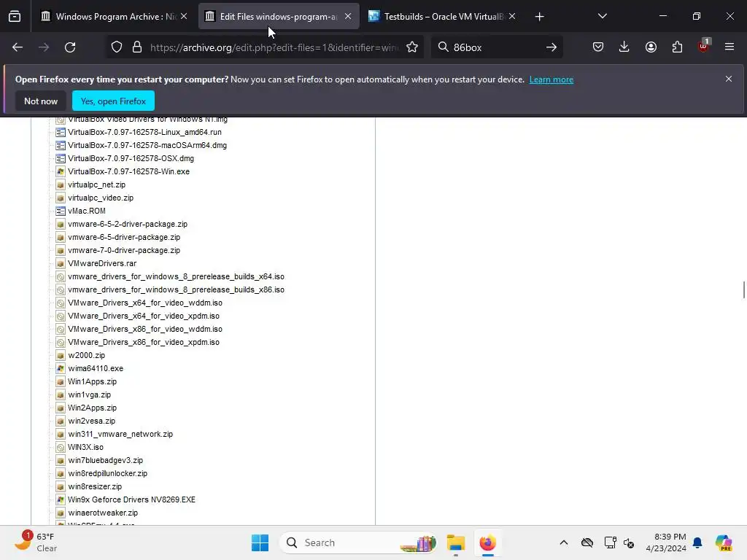Image resolution: width=747 pixels, height=560 pixels.
Task: Select VirtualBox-7.0.97-162578-macOSArm64.dmg file
Action: [147, 145]
